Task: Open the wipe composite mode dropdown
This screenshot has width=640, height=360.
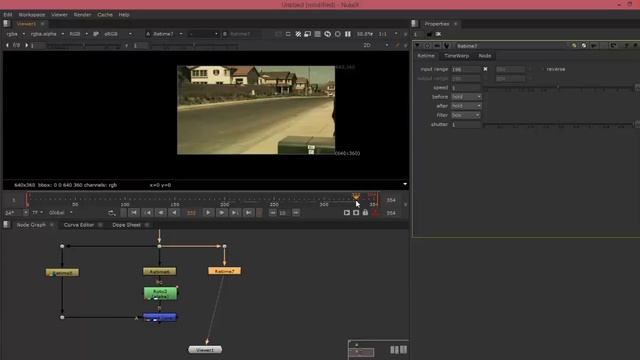Action: (x=203, y=34)
